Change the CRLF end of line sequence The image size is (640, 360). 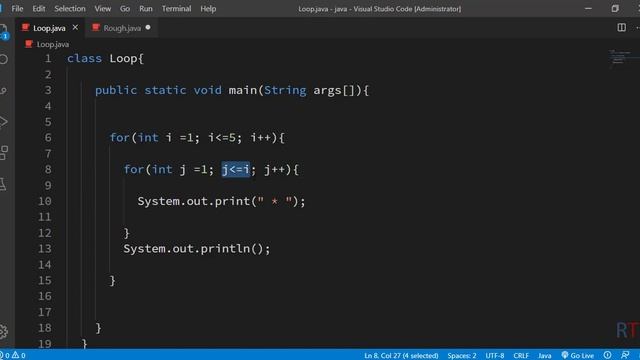[521, 356]
